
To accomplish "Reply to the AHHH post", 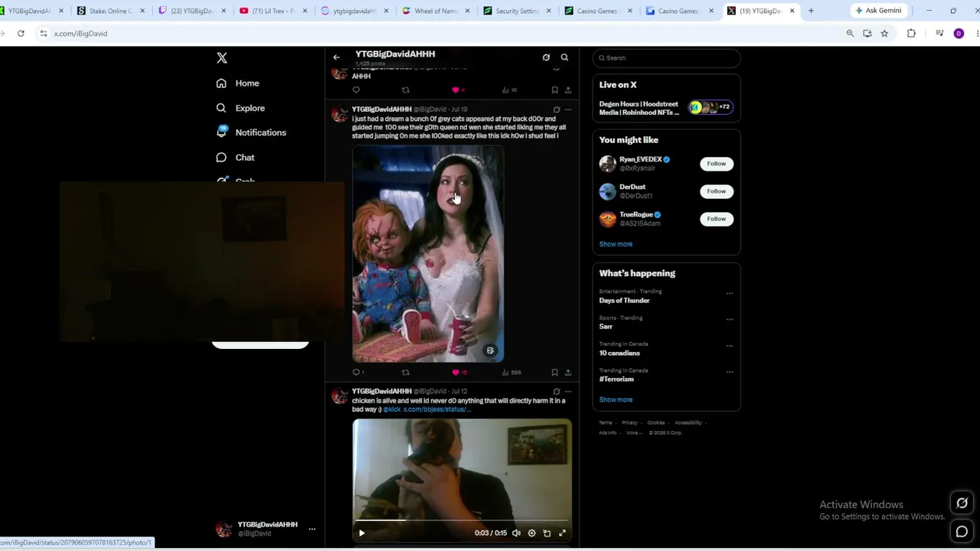I will [356, 90].
